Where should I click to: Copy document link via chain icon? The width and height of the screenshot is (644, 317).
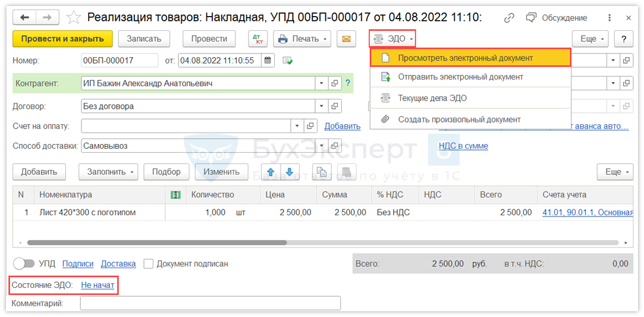point(509,18)
